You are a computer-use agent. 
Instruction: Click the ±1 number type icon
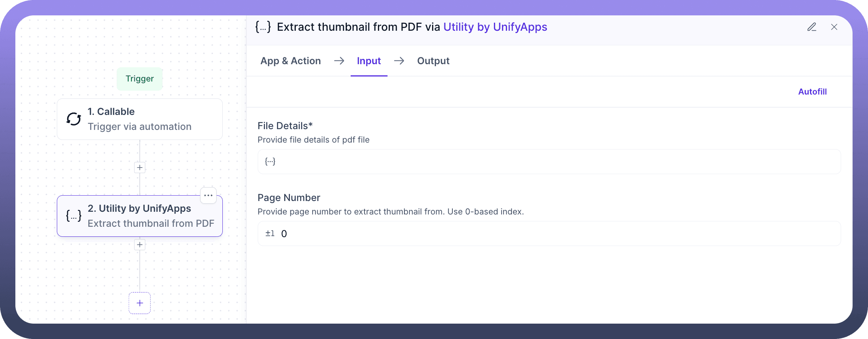click(x=270, y=234)
